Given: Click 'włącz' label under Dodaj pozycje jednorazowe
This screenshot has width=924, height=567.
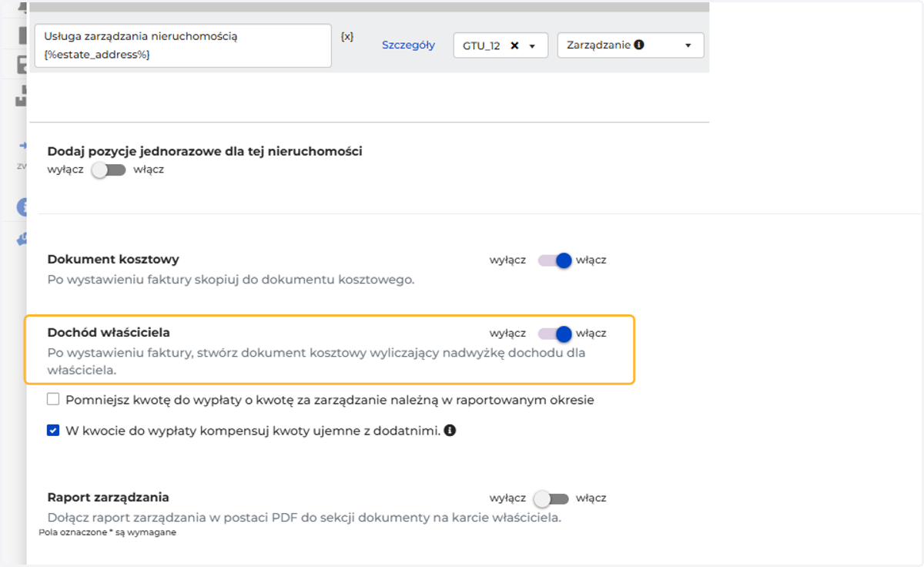Looking at the screenshot, I should (x=149, y=169).
